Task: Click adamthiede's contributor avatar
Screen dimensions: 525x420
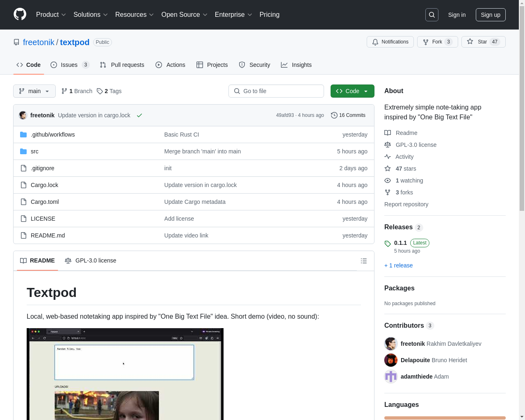Action: 391,377
